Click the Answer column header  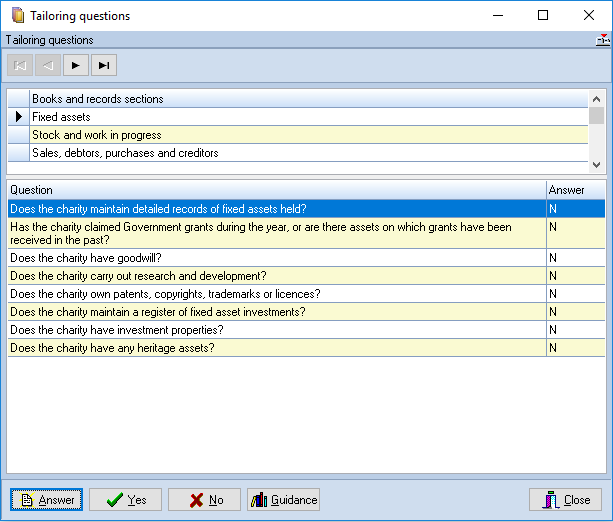(575, 190)
